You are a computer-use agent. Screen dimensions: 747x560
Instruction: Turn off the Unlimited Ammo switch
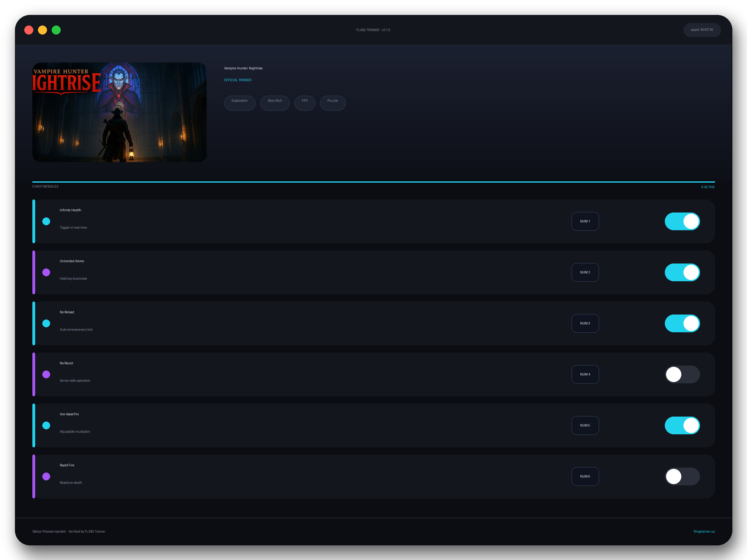(682, 273)
